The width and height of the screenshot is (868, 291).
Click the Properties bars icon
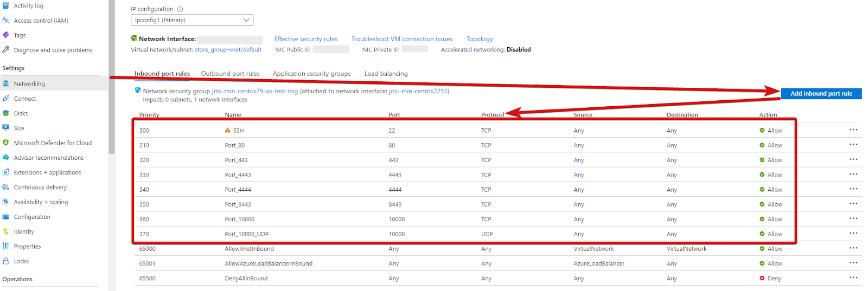click(6, 246)
